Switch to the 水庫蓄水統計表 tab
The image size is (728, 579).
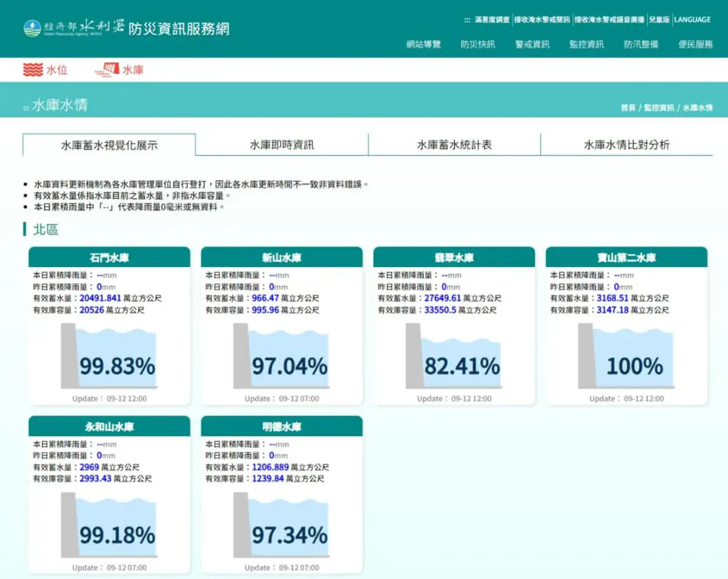[x=454, y=145]
